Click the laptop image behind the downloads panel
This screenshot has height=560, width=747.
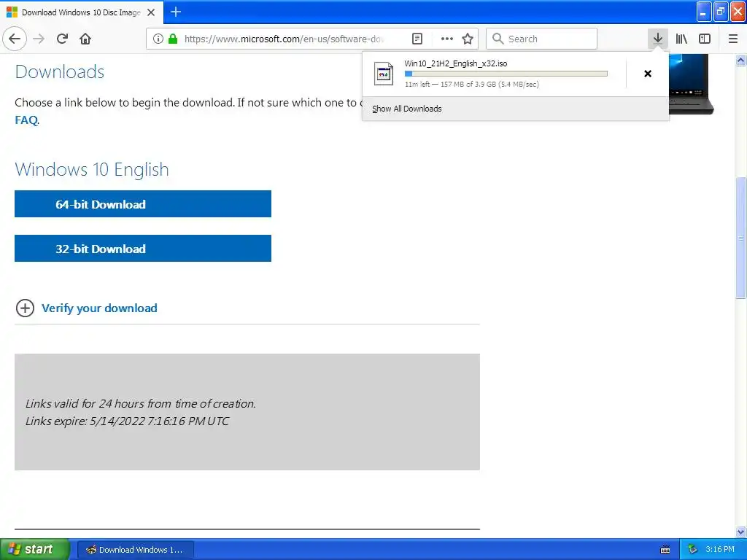coord(691,84)
